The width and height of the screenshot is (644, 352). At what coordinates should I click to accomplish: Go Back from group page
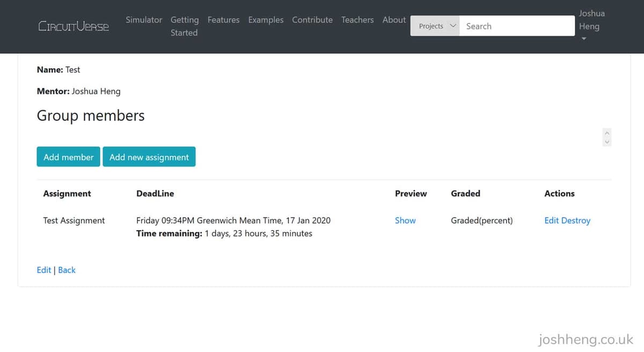(67, 270)
